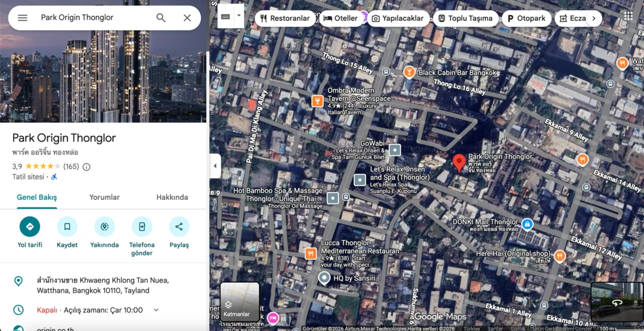
Task: Open the Park Origin Thonglor cover photo
Action: 103,76
